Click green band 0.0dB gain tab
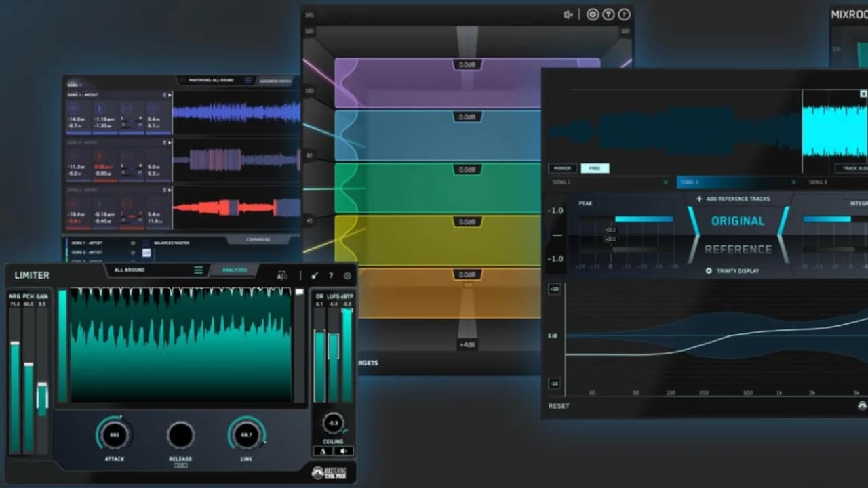The height and width of the screenshot is (488, 868). (x=468, y=169)
